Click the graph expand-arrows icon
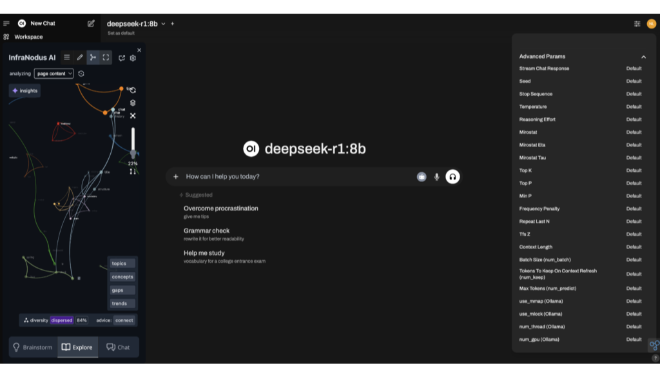This screenshot has height=377, width=660. (133, 116)
